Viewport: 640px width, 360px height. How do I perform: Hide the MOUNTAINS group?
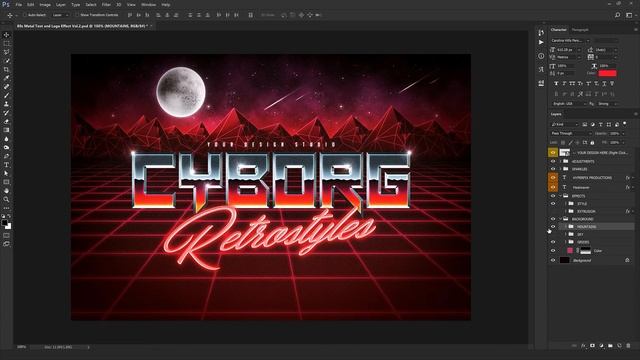click(x=553, y=227)
